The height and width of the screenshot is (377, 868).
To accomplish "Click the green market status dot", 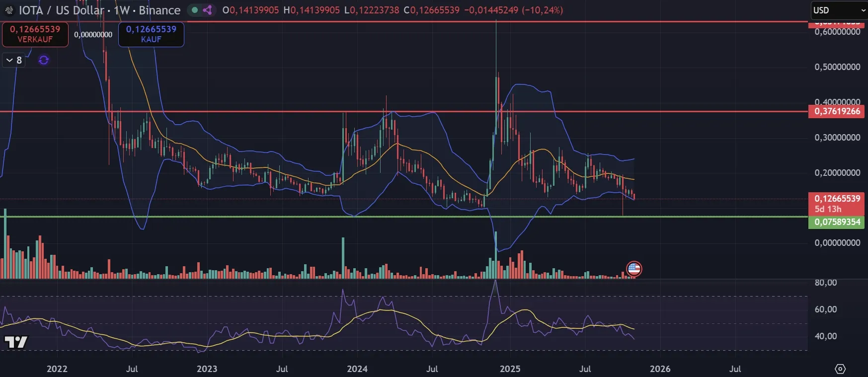I will (x=195, y=10).
